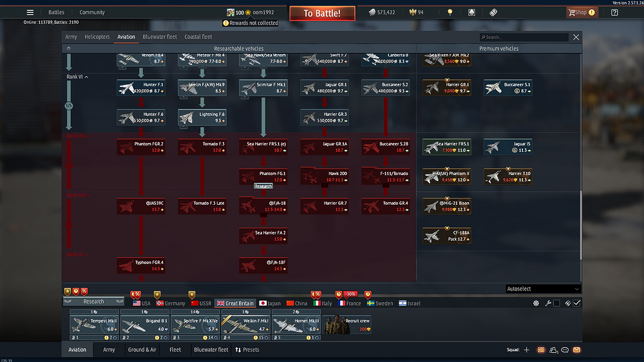Open the main hamburger menu
The image size is (644, 362).
point(30,12)
